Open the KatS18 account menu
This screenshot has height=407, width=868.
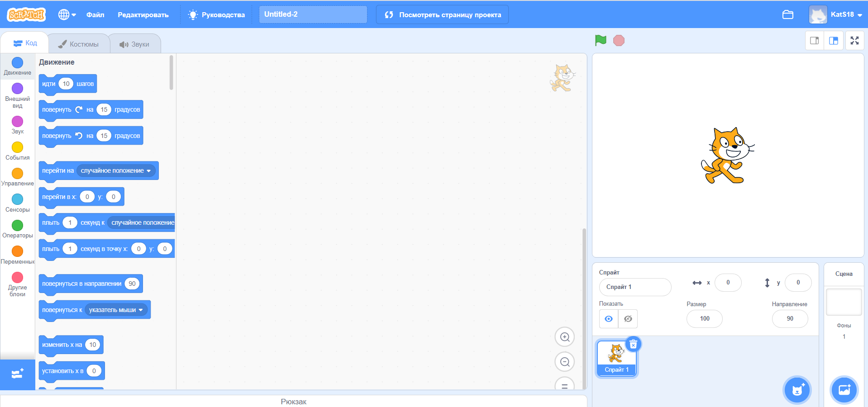835,14
